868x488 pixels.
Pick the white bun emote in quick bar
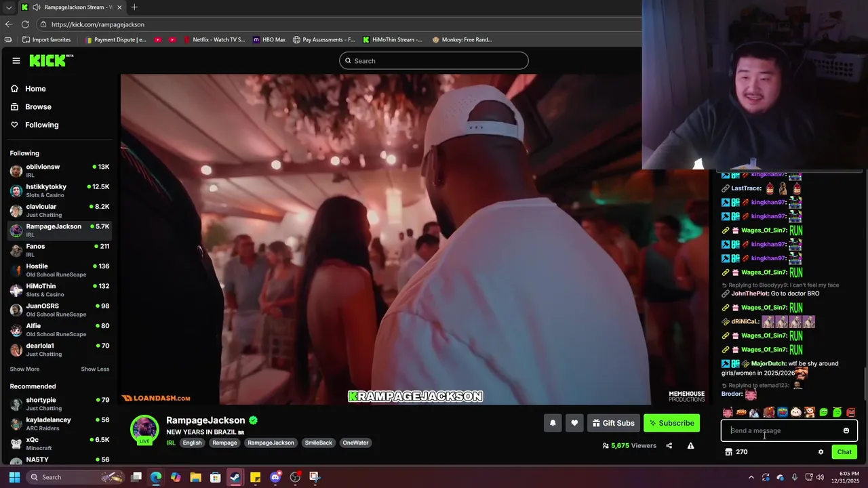(x=796, y=412)
